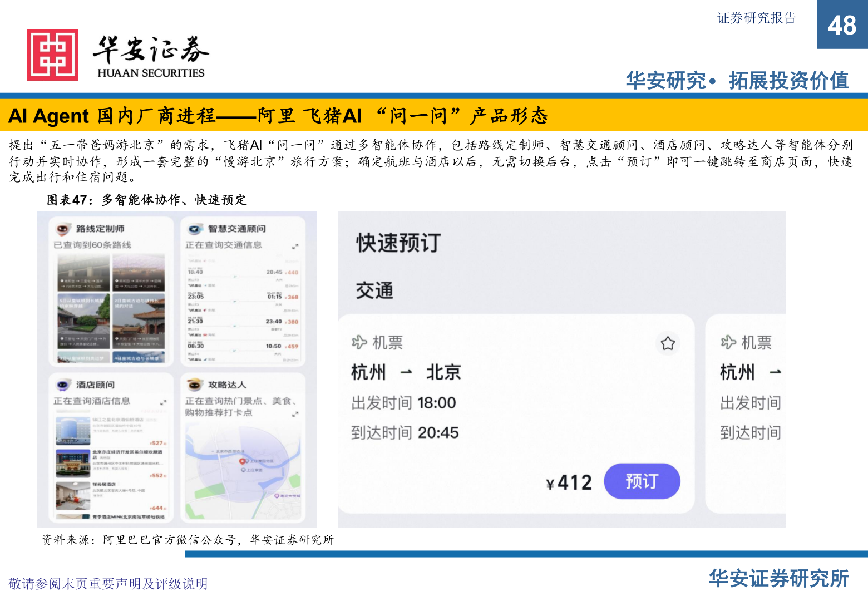Click the 资料来源 source note
Viewport: 868px width, 601px height.
click(x=188, y=540)
